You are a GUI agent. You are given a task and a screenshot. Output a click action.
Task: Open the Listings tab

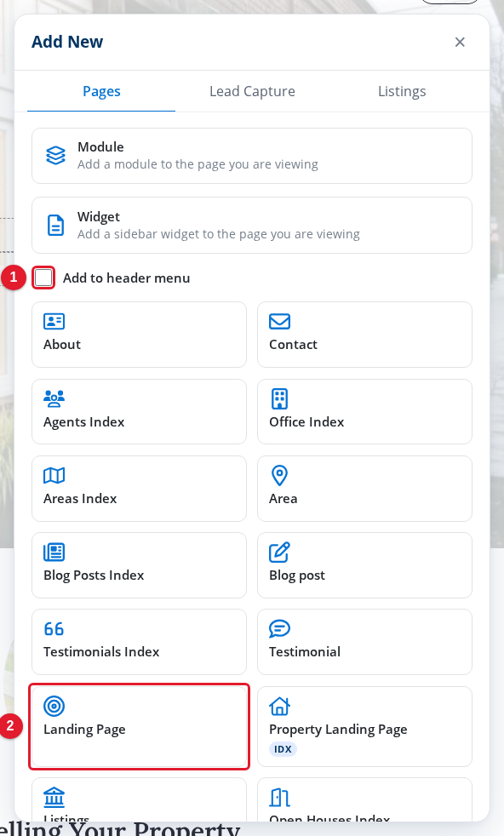click(402, 91)
